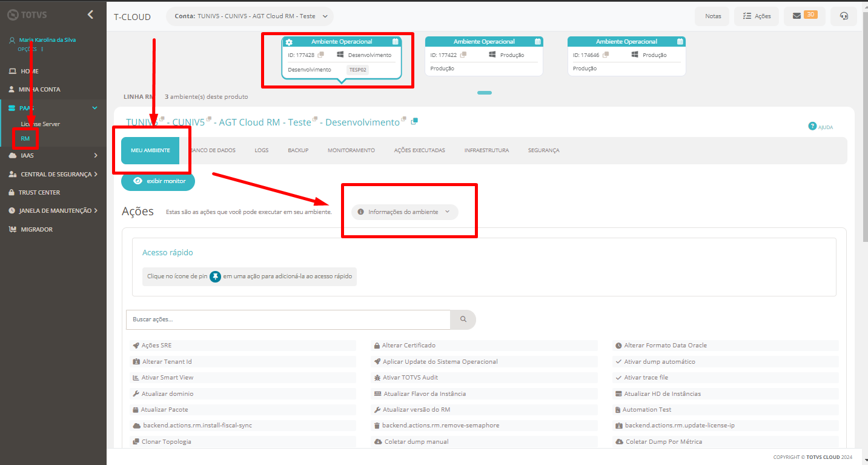
Task: Click the Windows icon on card 177422
Action: pos(493,55)
